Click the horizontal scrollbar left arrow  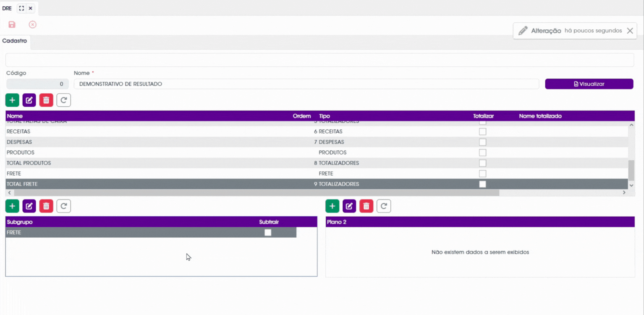[x=9, y=192]
